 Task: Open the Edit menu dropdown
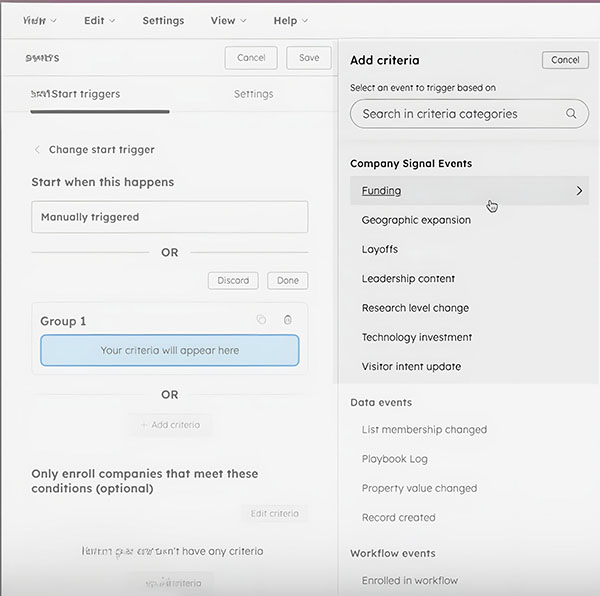pyautogui.click(x=99, y=20)
